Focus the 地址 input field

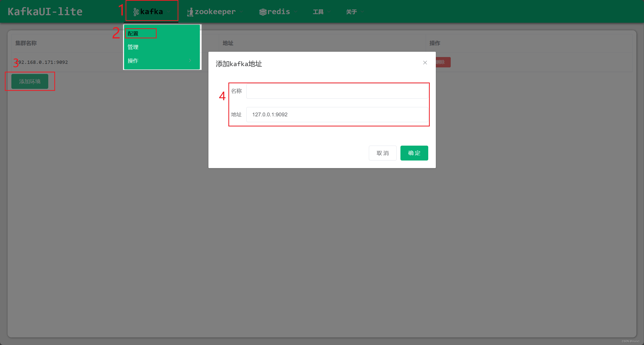[x=337, y=115]
